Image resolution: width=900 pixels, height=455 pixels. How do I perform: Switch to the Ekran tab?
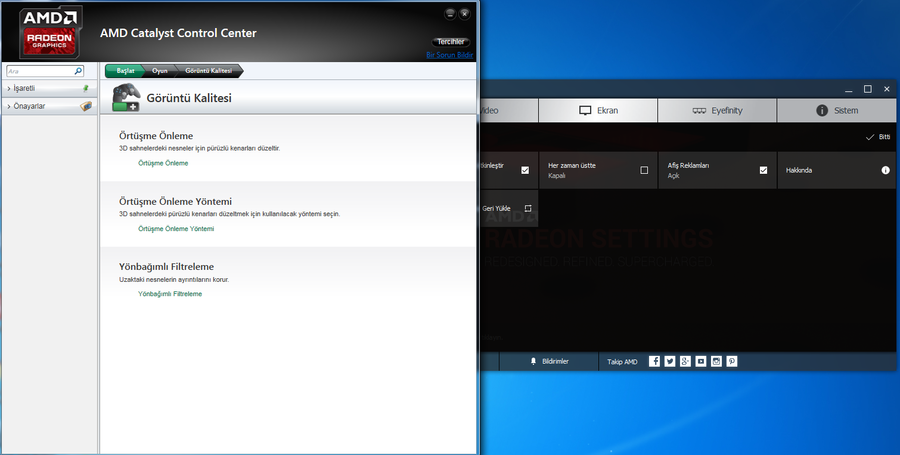click(x=598, y=111)
